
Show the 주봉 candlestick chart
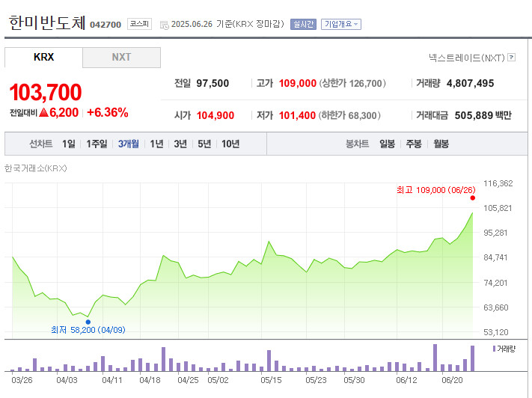(x=414, y=144)
